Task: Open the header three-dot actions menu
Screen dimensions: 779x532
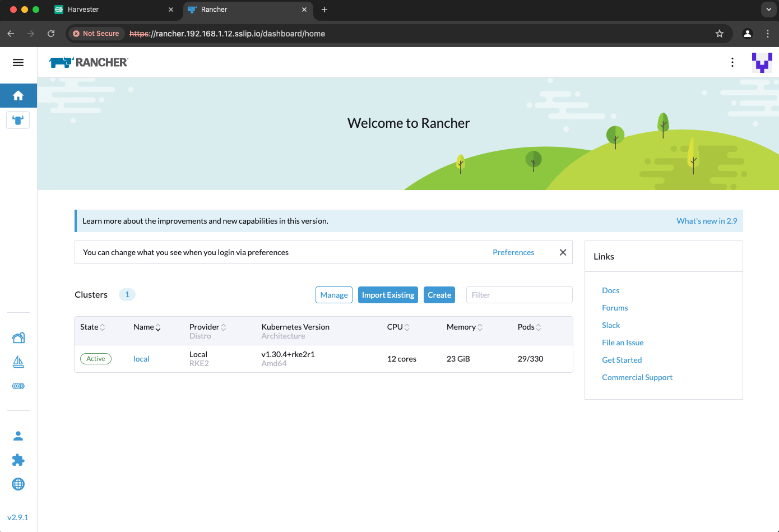Action: pyautogui.click(x=732, y=62)
